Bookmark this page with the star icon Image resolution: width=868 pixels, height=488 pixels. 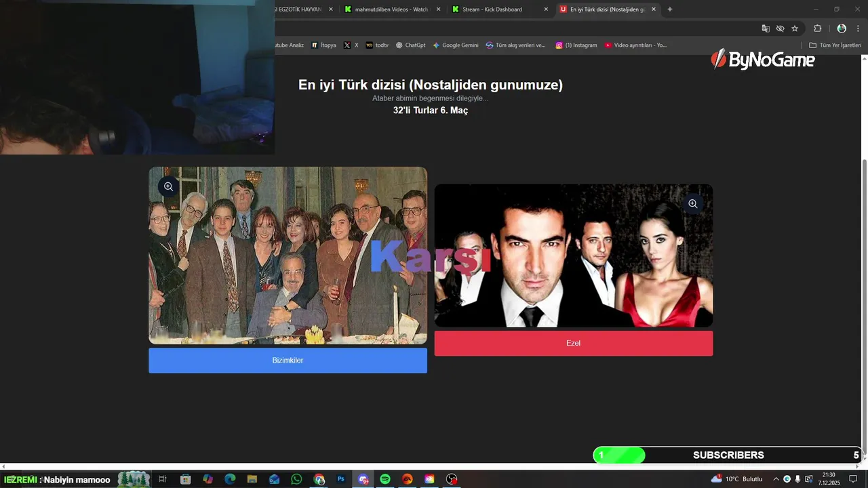click(795, 28)
